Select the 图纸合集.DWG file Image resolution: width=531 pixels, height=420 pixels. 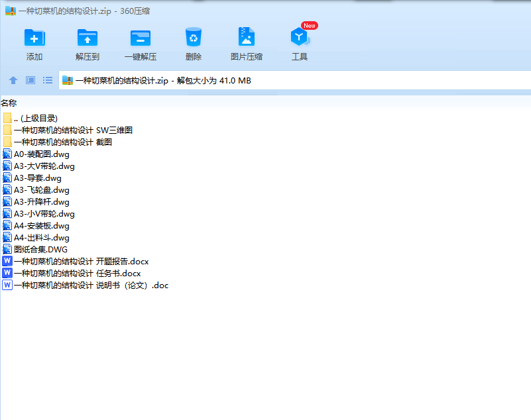(35, 250)
